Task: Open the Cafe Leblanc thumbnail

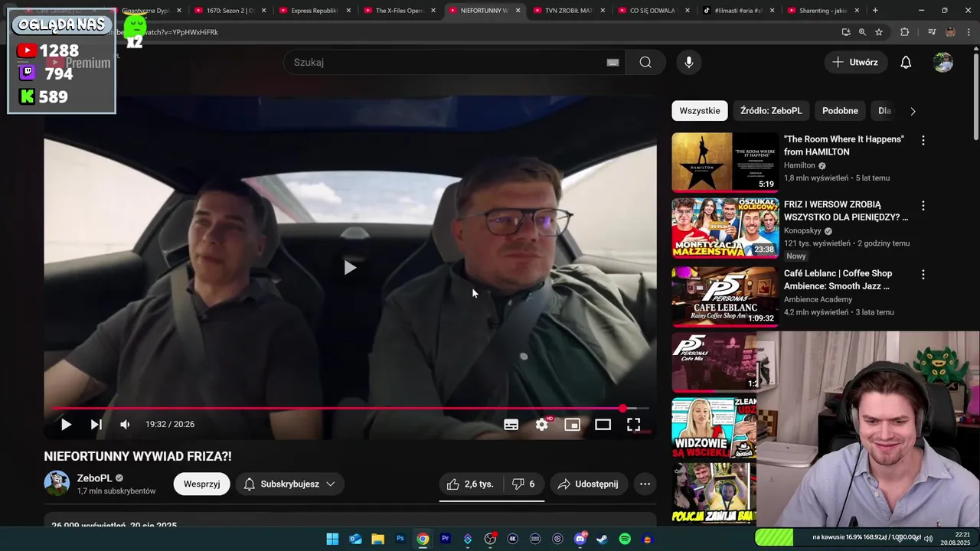Action: pyautogui.click(x=725, y=296)
